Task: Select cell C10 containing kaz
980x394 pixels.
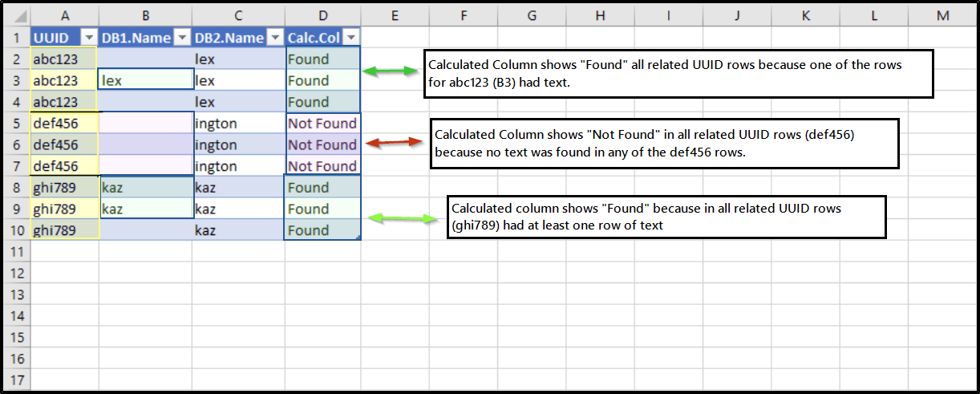Action: coord(239,230)
